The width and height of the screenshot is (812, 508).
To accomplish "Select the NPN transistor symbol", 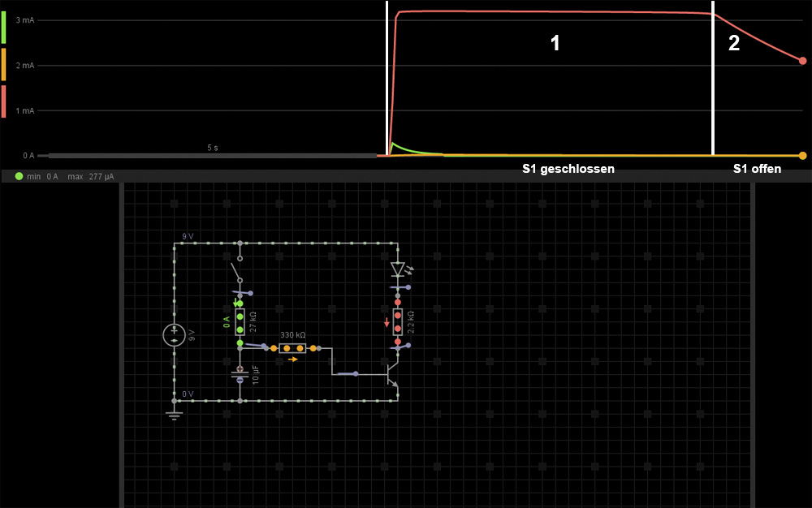I will [x=394, y=374].
